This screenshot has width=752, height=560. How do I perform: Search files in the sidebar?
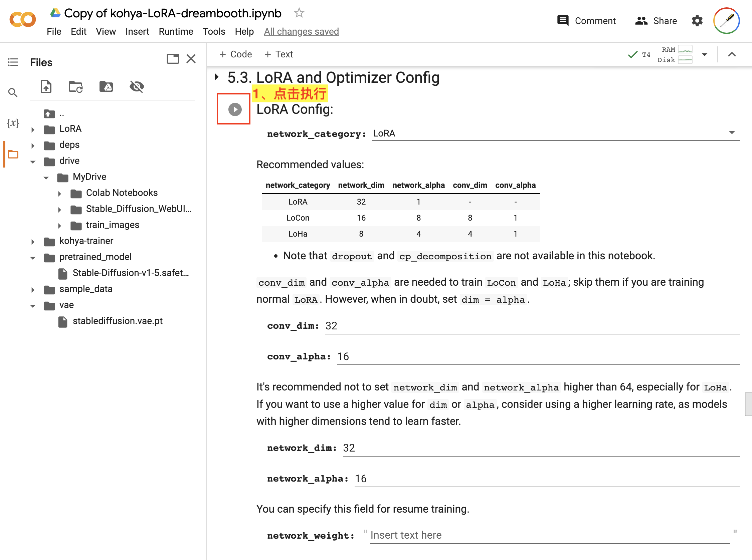(13, 92)
